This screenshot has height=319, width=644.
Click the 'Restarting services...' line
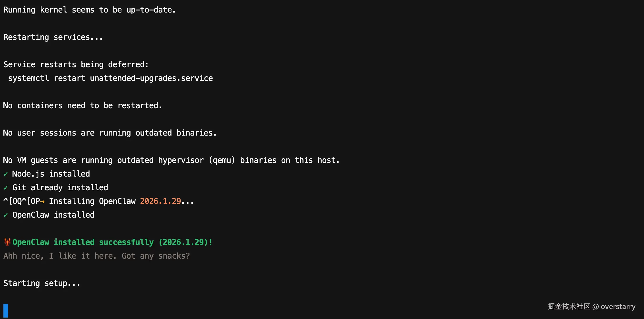[53, 37]
